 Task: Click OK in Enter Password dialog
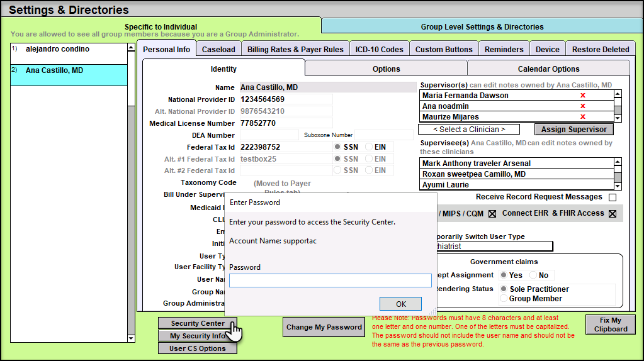(400, 304)
